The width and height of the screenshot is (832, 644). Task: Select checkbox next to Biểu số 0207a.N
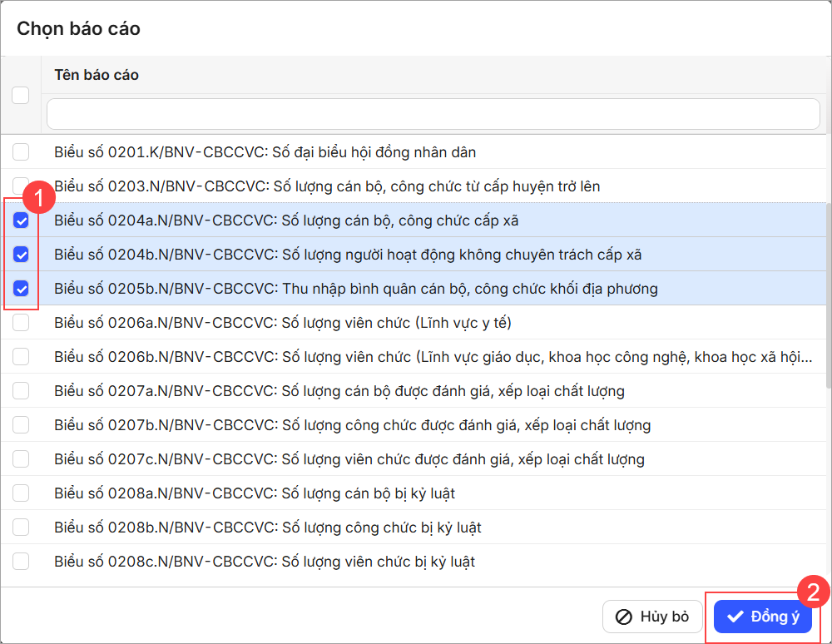click(x=21, y=390)
